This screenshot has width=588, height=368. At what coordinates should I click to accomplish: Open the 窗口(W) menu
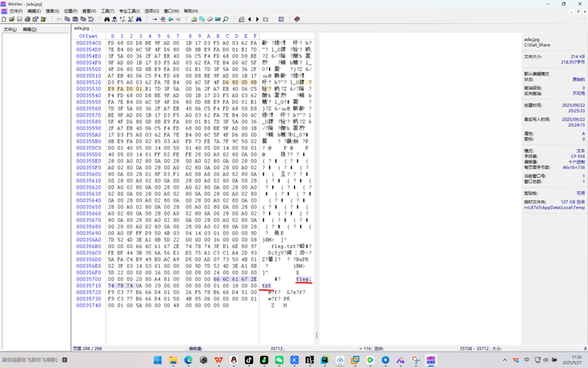tap(171, 11)
